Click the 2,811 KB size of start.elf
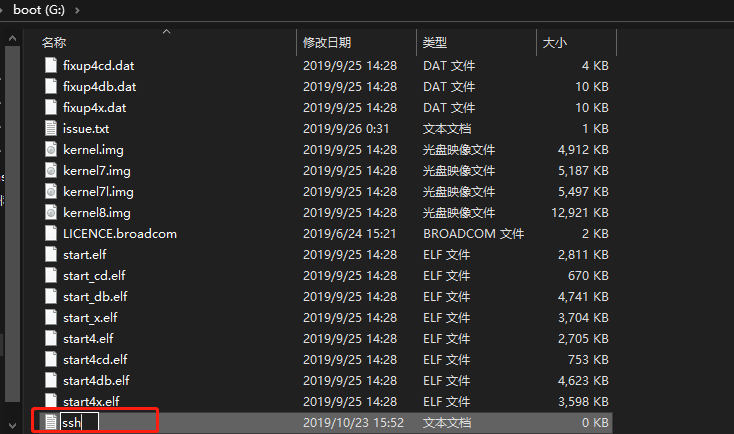734x434 pixels. pyautogui.click(x=583, y=255)
